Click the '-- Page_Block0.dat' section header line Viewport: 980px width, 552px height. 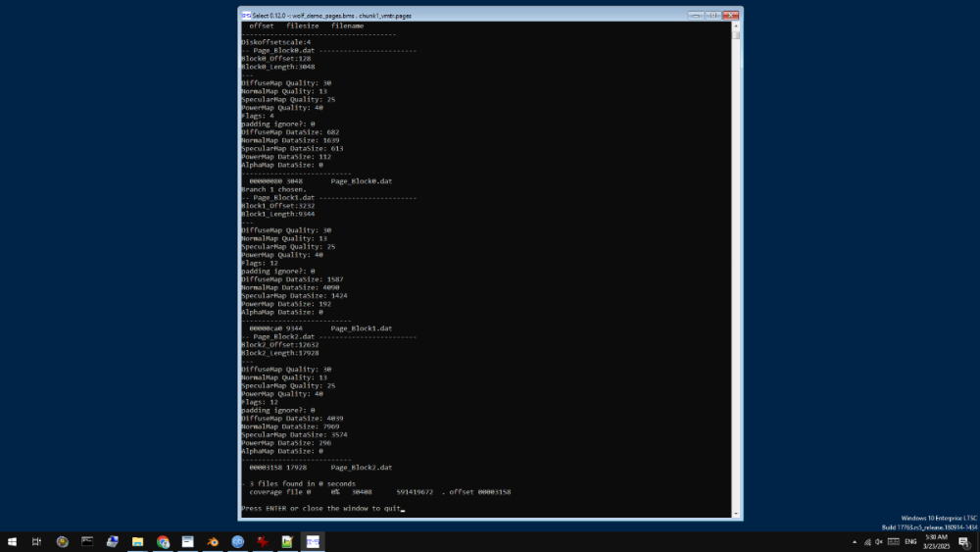(328, 51)
